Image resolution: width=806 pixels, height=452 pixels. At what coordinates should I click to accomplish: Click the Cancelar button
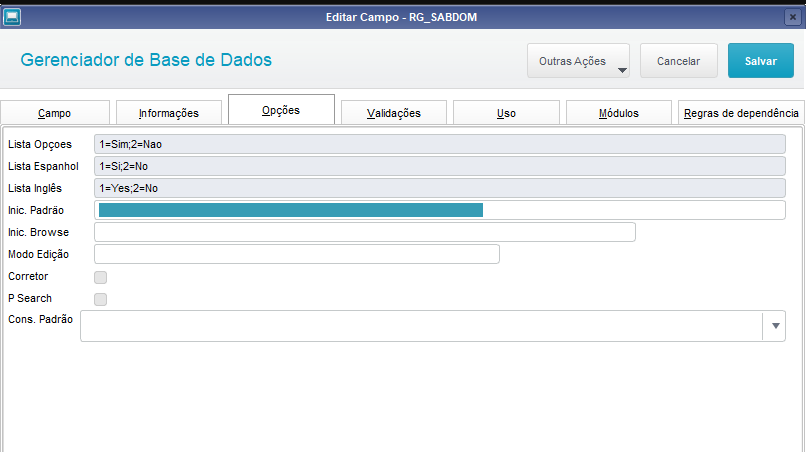coord(679,61)
